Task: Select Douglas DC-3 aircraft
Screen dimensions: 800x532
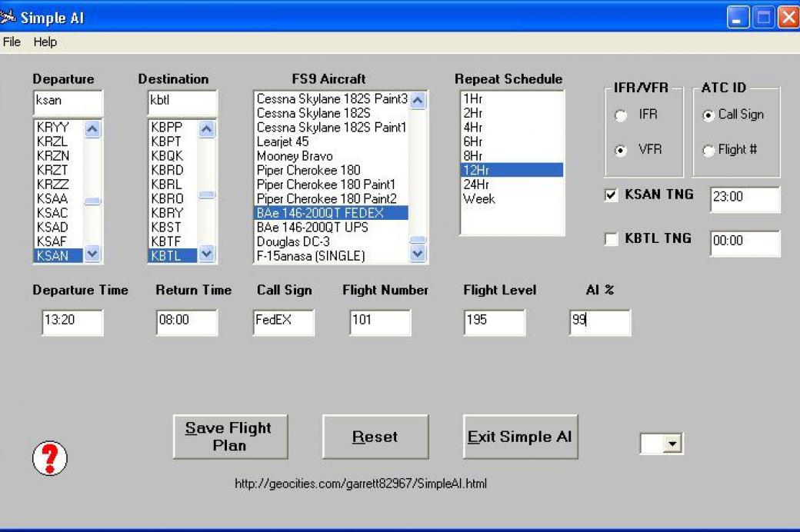Action: [332, 241]
